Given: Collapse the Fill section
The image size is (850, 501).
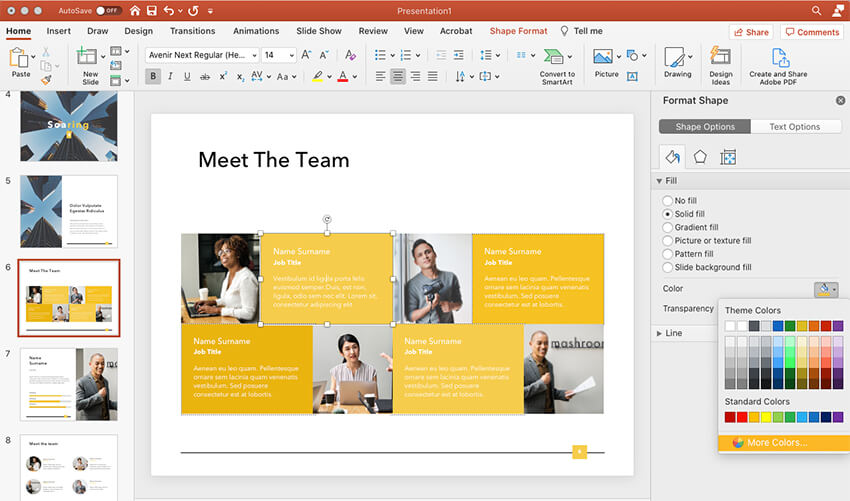Looking at the screenshot, I should 659,181.
